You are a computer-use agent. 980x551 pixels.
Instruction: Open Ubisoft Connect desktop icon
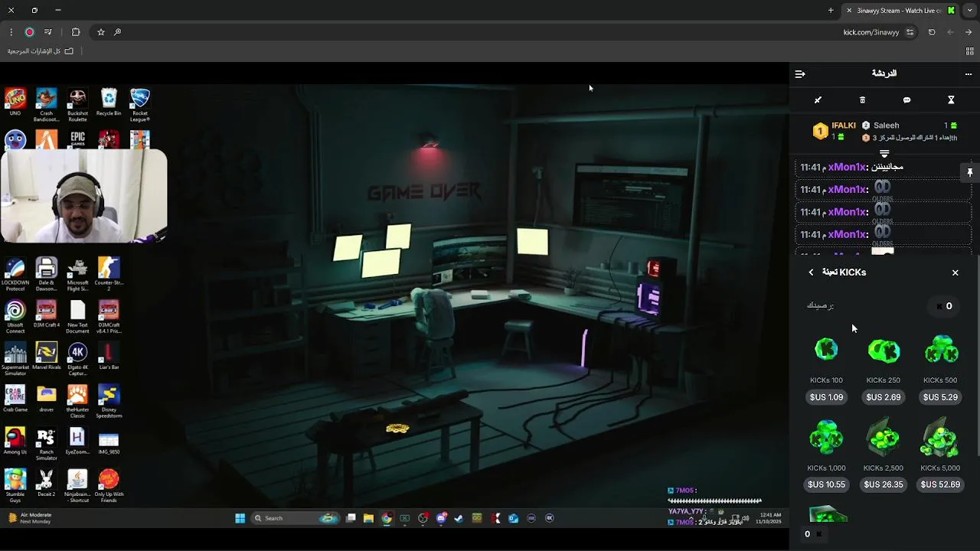tap(15, 317)
